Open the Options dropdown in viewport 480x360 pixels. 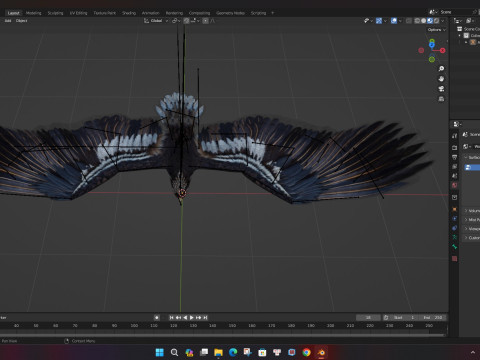437,30
